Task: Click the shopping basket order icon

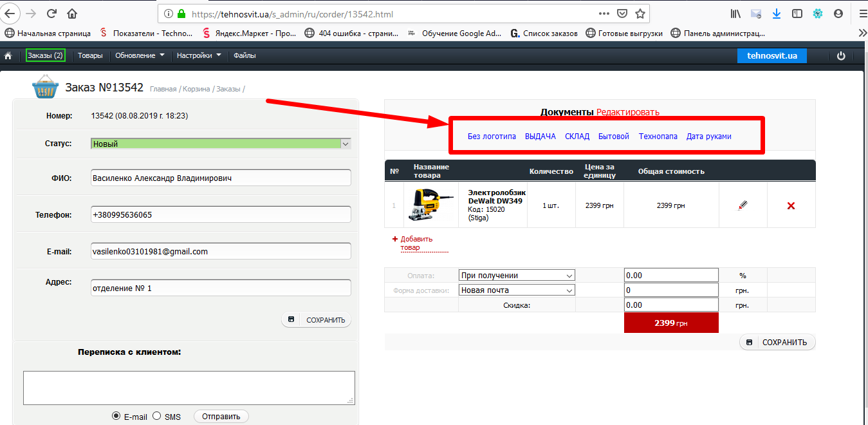Action: 46,88
